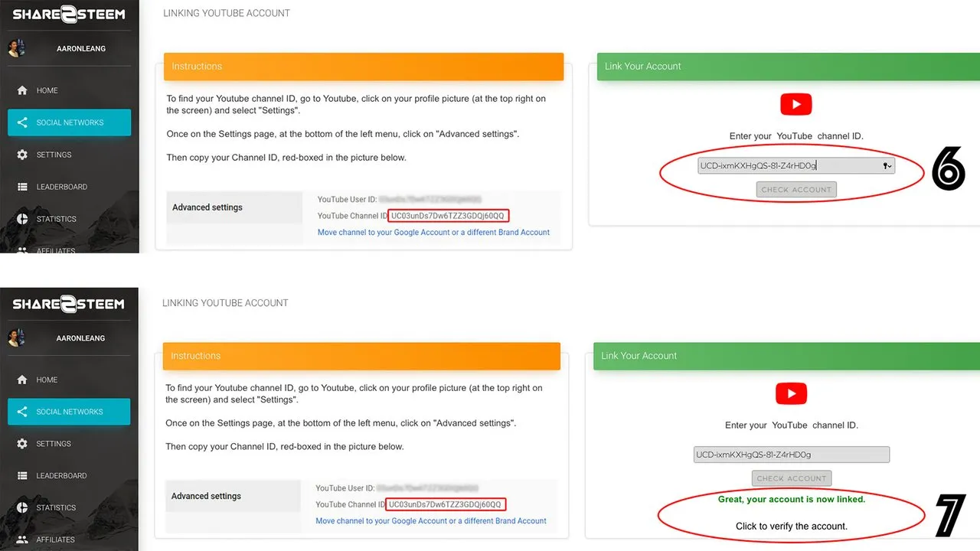Click 'Advanced settings' label in the bottom Instructions image
The image size is (980, 551).
pyautogui.click(x=206, y=496)
